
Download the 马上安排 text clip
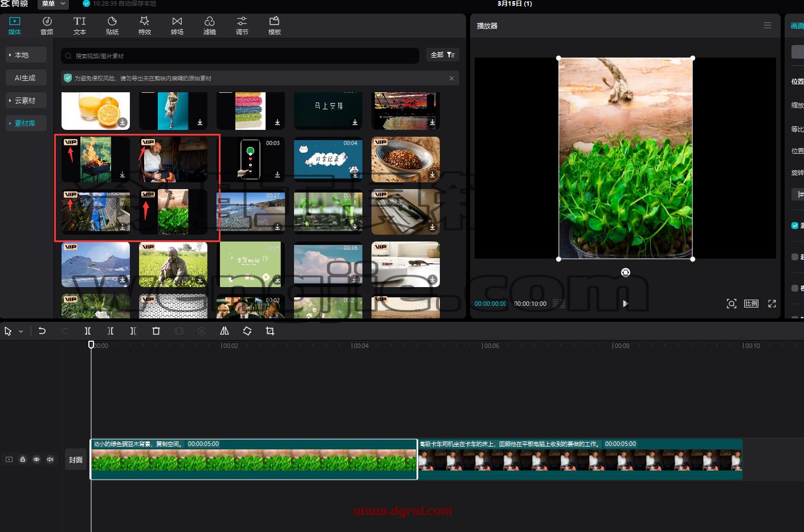[355, 122]
